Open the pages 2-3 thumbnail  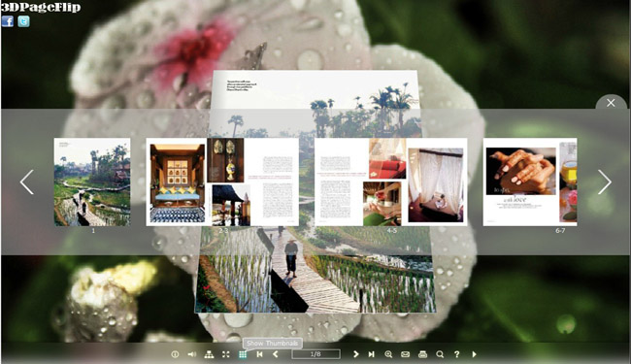point(222,182)
